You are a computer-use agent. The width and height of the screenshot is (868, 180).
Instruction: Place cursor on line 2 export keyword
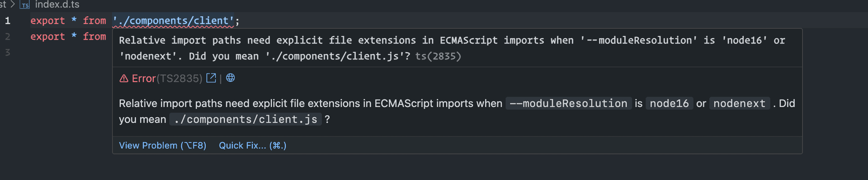click(47, 37)
